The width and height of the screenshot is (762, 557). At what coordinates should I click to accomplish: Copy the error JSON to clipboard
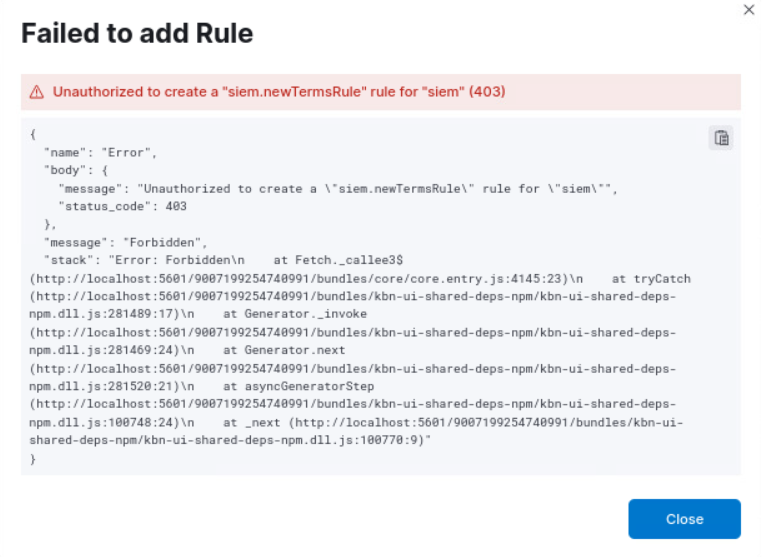[x=721, y=138]
